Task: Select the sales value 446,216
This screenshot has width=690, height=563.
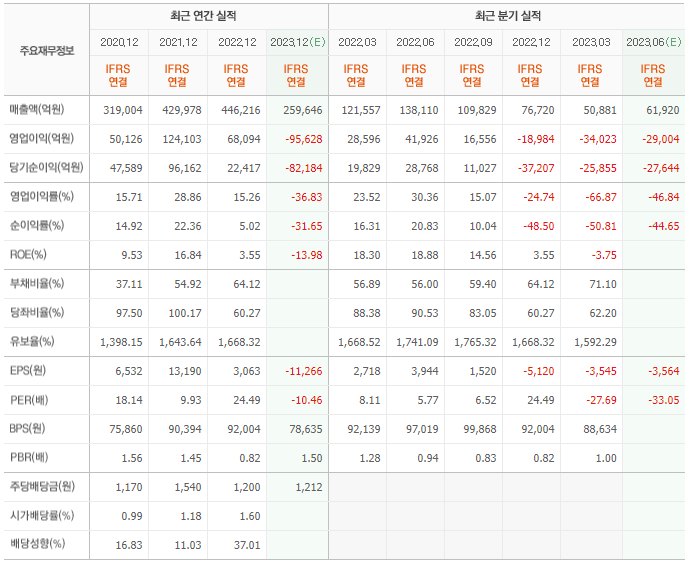Action: [x=241, y=110]
